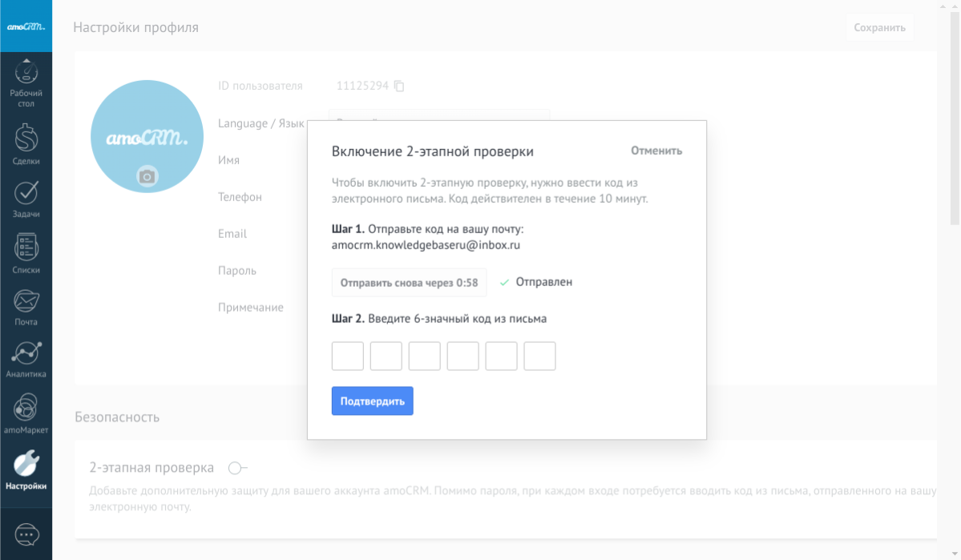This screenshot has width=961, height=560.
Task: Toggle the 2-этапная проверка switch
Action: [237, 468]
